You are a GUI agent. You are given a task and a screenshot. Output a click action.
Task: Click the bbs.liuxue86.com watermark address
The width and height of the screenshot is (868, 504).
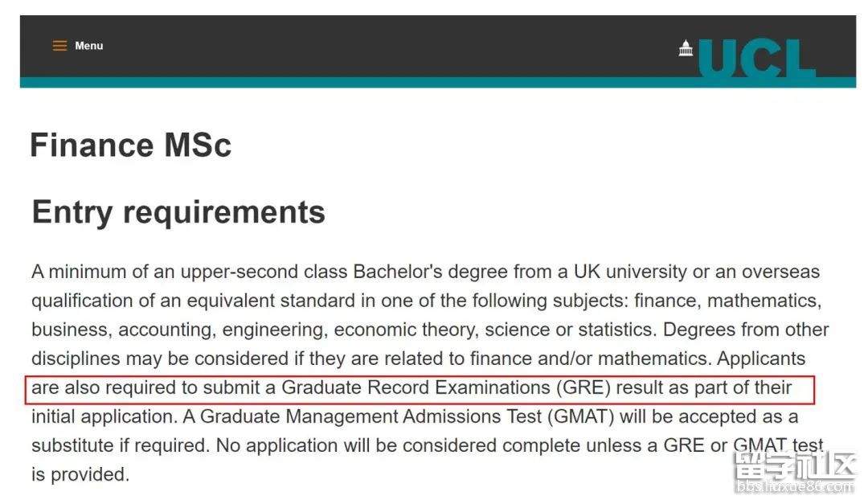[795, 487]
